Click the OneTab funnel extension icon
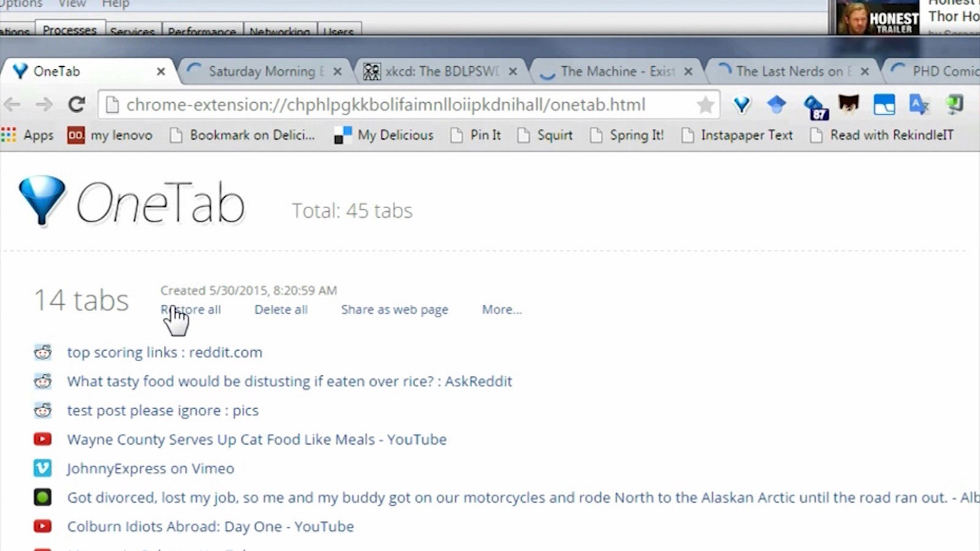This screenshot has height=551, width=980. coord(742,105)
